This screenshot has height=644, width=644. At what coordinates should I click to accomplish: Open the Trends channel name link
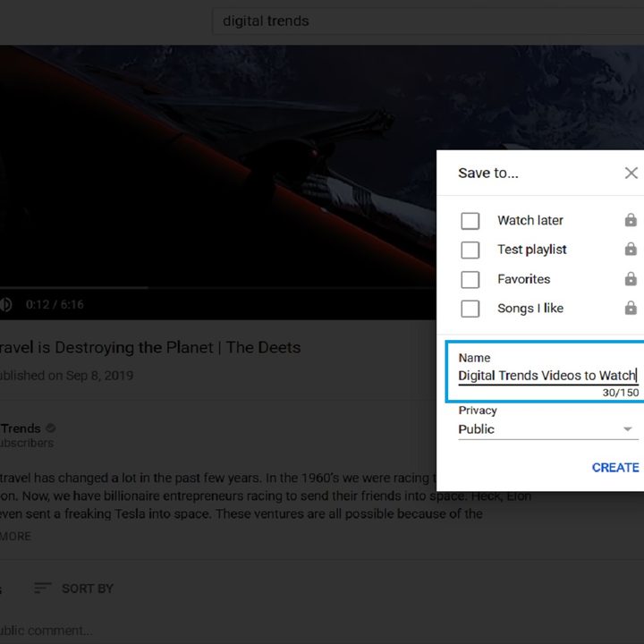click(x=20, y=428)
